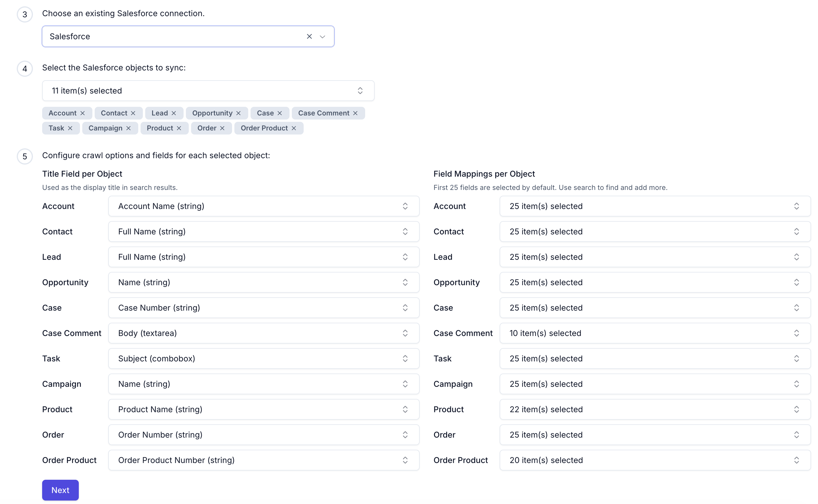Open Case Comment Body (textarea) dropdown
The height and width of the screenshot is (504, 818).
[x=264, y=333]
